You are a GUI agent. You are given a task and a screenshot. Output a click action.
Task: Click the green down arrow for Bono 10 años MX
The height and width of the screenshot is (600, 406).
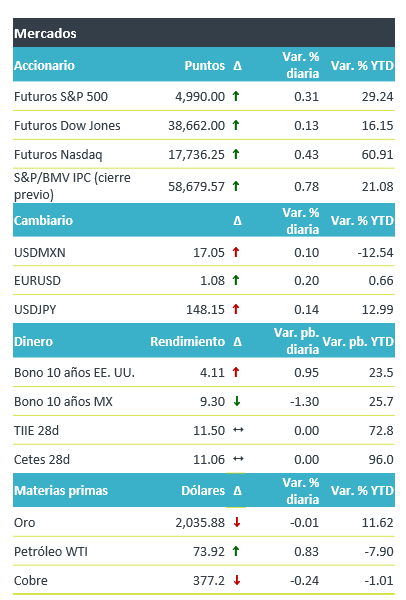[237, 401]
